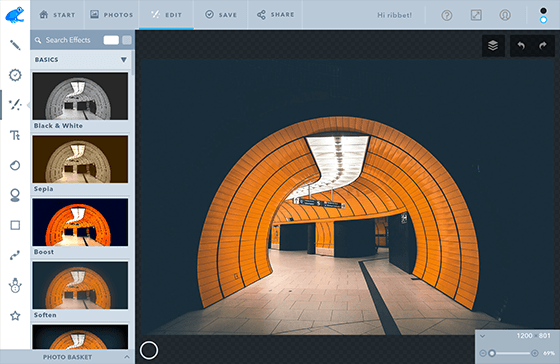Screen dimensions: 560x364
Task: Open the touch-up portrait tool
Action: (x=15, y=195)
